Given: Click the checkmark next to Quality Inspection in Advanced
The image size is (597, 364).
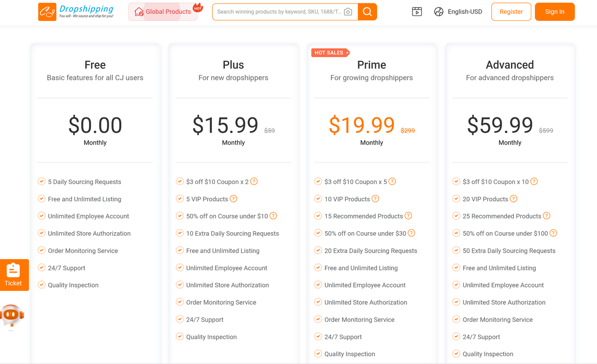Looking at the screenshot, I should pyautogui.click(x=456, y=354).
